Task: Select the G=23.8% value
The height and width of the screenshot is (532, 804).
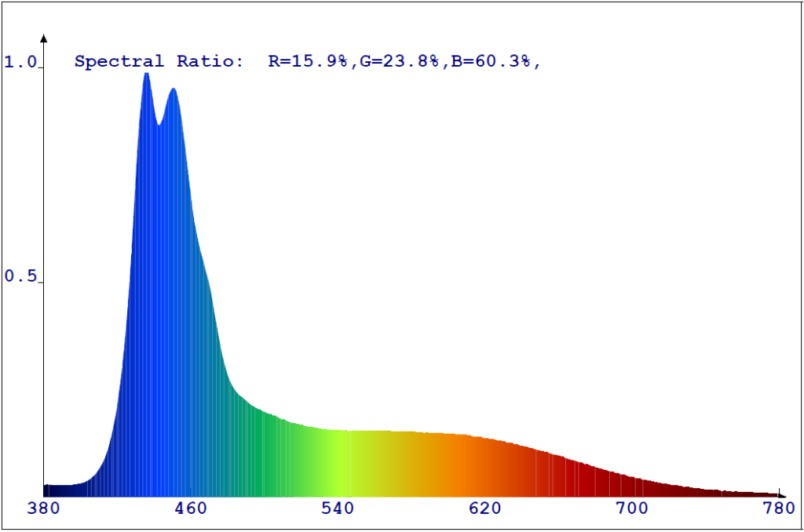Action: 400,61
